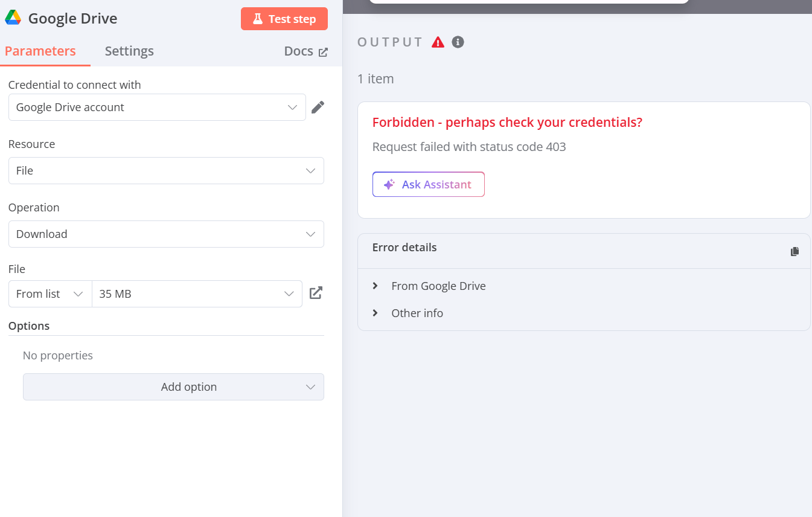Open the Operation dropdown showing Download
812x517 pixels.
(166, 234)
